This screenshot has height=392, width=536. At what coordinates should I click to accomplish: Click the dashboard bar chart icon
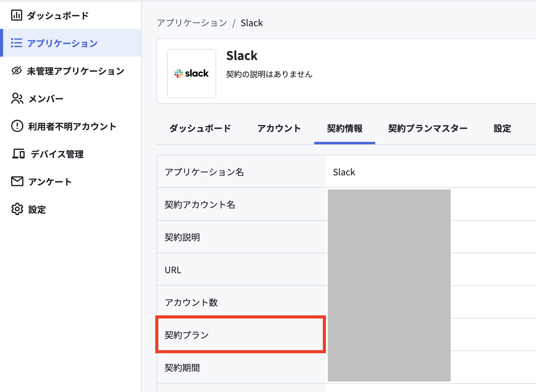point(17,15)
